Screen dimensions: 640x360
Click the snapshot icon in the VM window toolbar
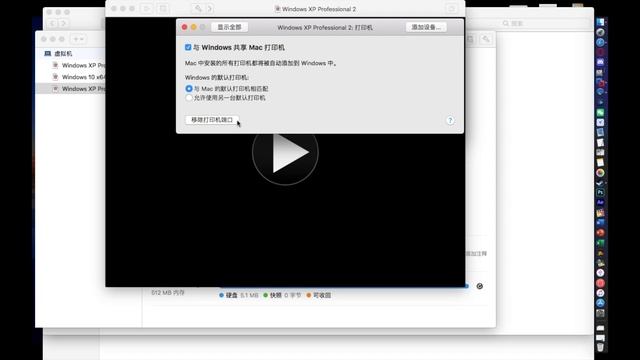(163, 9)
